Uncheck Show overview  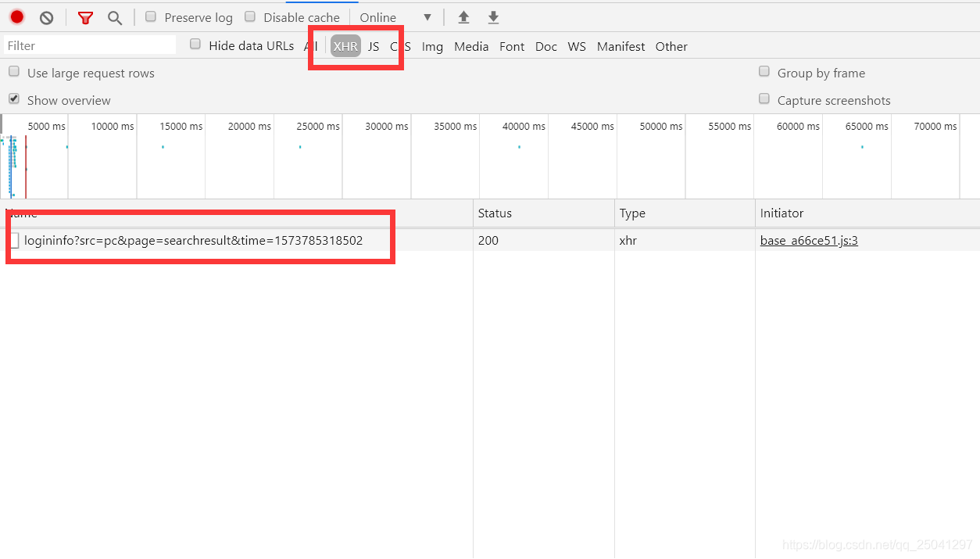coord(14,99)
